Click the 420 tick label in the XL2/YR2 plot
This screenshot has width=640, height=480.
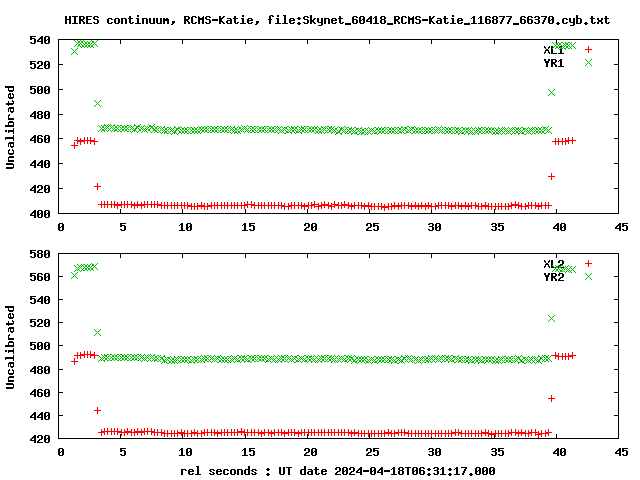[40, 439]
